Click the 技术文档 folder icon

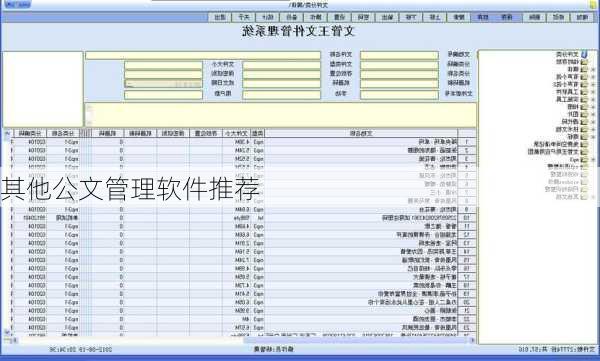(x=584, y=129)
